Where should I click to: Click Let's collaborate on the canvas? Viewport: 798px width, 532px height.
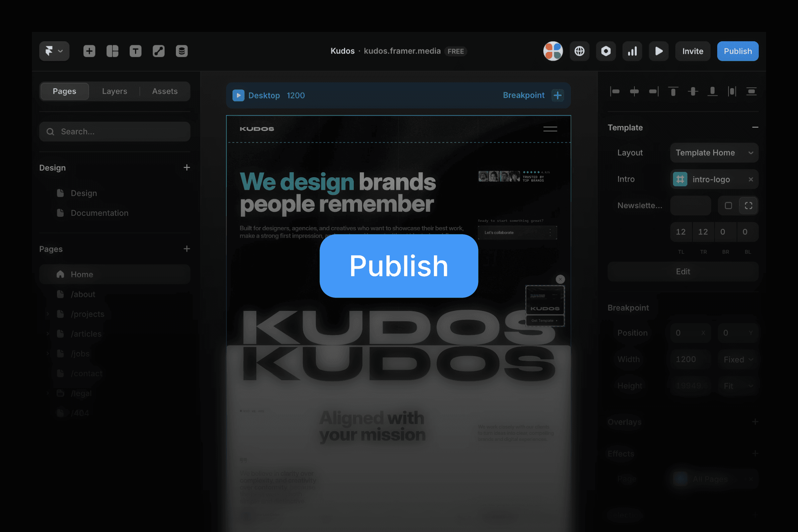[517, 233]
